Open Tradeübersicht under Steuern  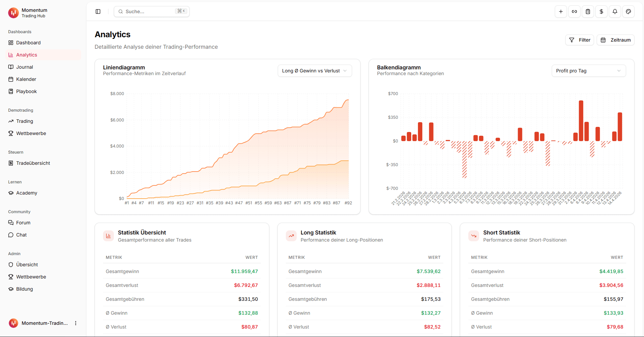(x=43, y=163)
